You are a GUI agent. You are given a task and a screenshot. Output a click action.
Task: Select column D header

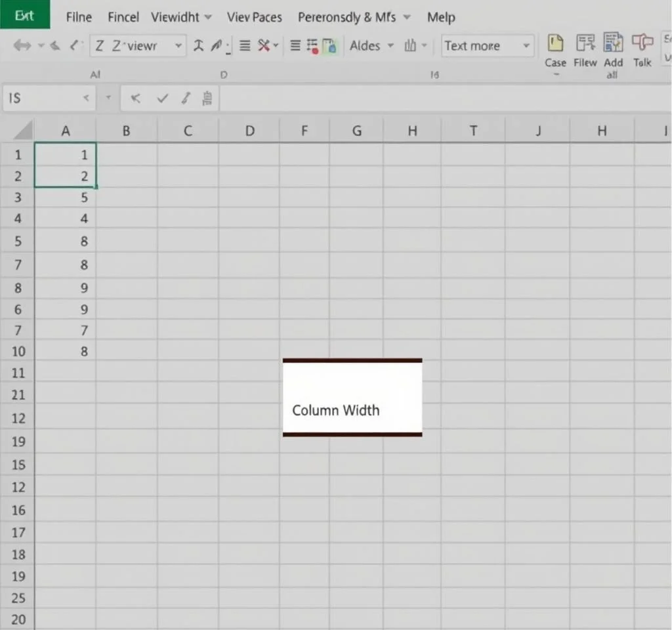click(249, 131)
